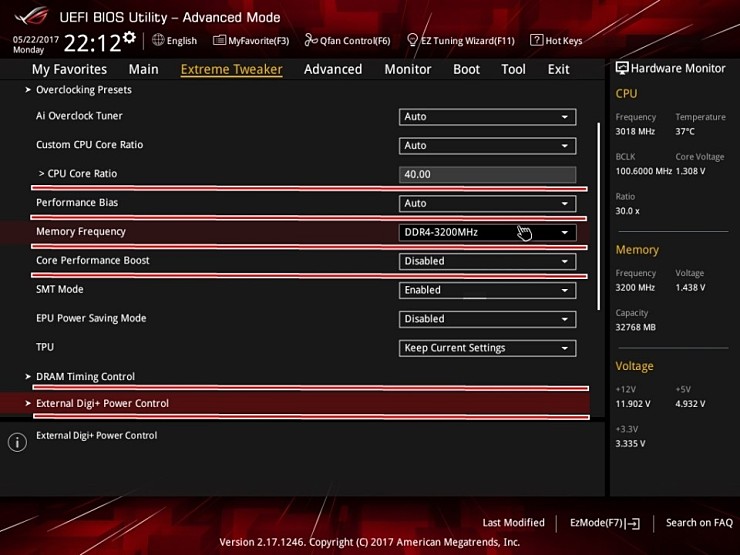Select Extreme Tweaker tab

pyautogui.click(x=232, y=69)
